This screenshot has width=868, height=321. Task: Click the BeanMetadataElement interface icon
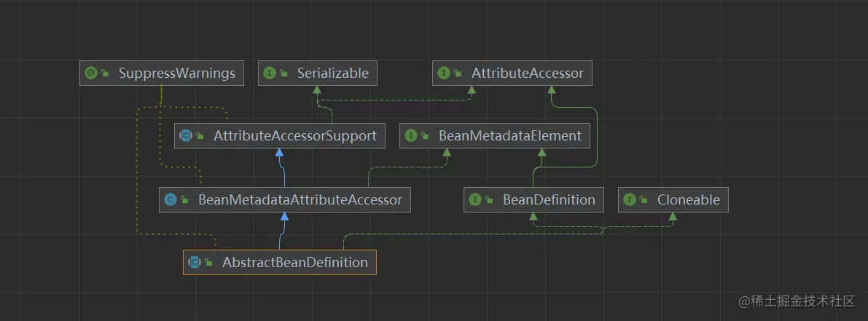point(411,135)
